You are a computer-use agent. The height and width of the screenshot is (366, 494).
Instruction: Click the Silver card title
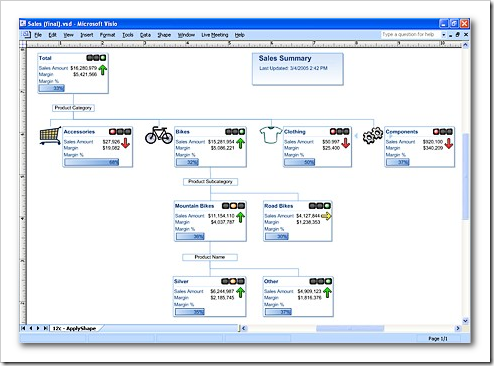[x=181, y=281]
